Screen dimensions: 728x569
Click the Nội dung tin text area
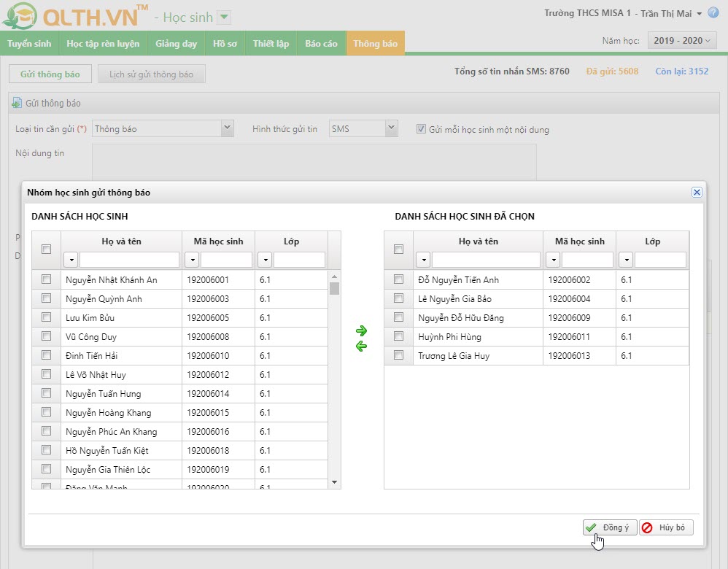tap(314, 162)
